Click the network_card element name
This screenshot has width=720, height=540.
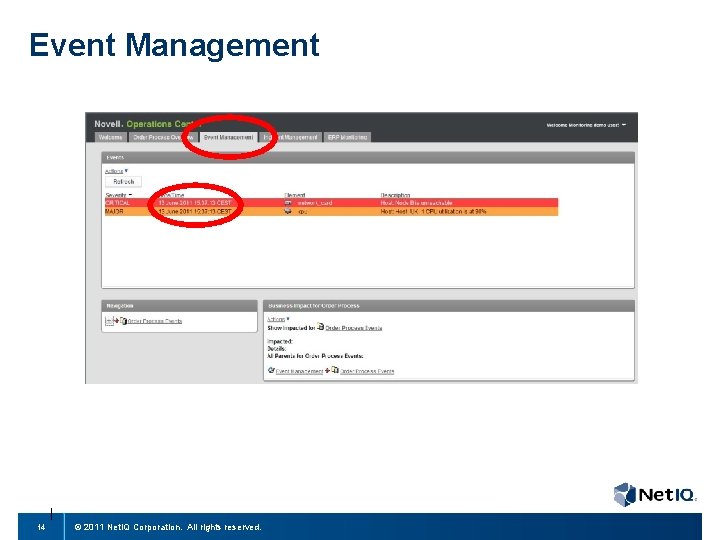click(x=315, y=202)
